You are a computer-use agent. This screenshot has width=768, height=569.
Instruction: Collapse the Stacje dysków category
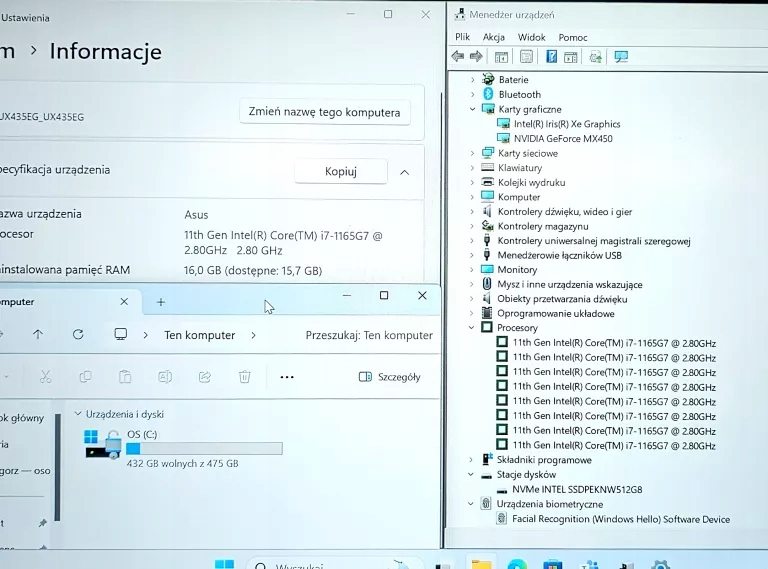(x=471, y=474)
